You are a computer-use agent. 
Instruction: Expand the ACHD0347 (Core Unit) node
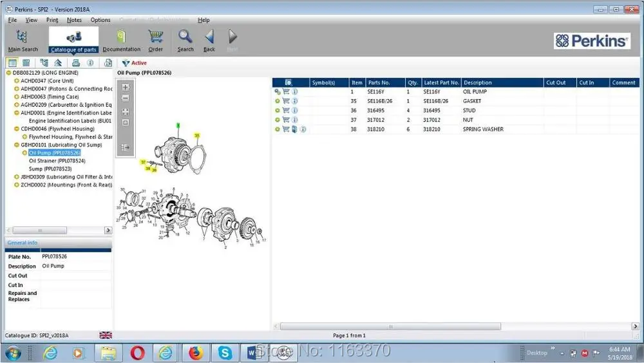(x=17, y=81)
